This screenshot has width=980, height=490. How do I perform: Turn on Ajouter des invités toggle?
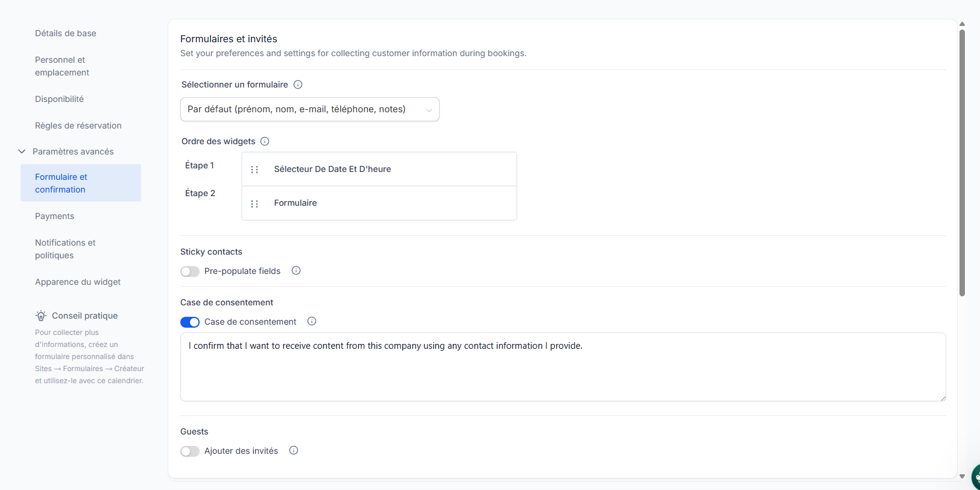190,451
